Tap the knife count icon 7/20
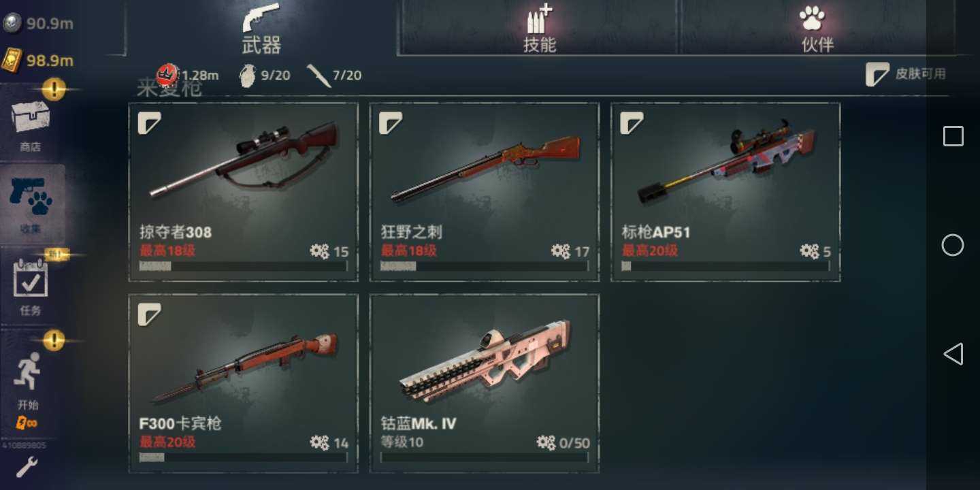The image size is (980, 490). click(318, 75)
